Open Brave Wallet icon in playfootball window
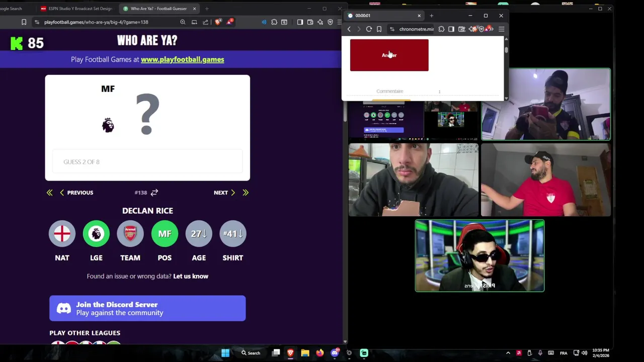The height and width of the screenshot is (362, 644). pyautogui.click(x=310, y=22)
